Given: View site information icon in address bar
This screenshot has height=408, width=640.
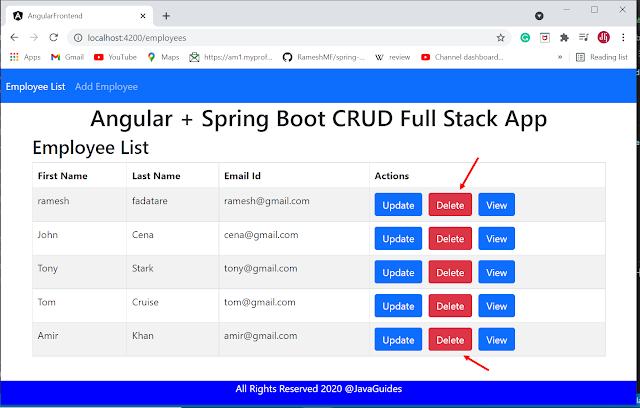Looking at the screenshot, I should pyautogui.click(x=78, y=38).
